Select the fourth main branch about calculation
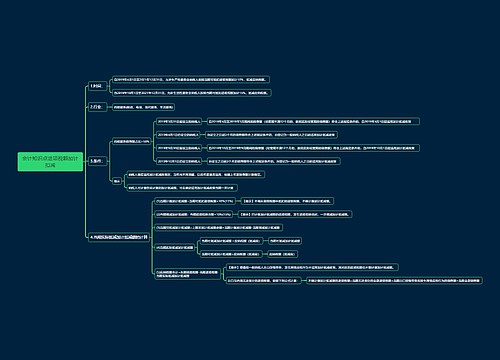The image size is (500, 360). 119,237
